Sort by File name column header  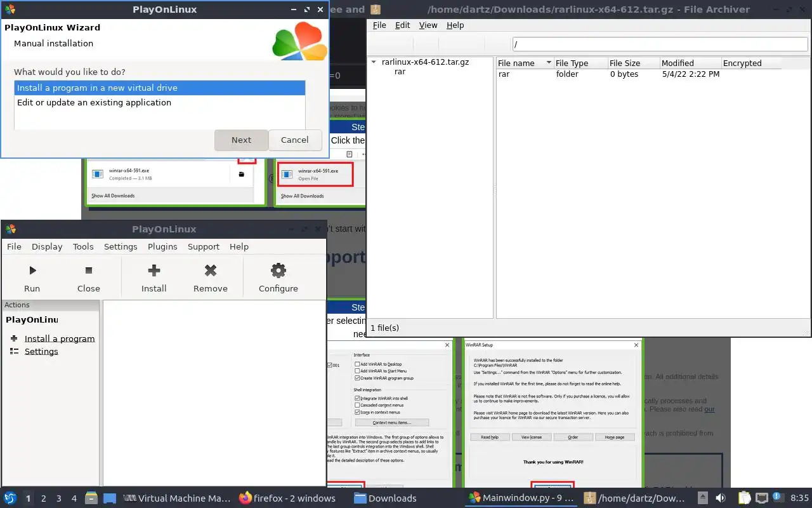click(525, 63)
